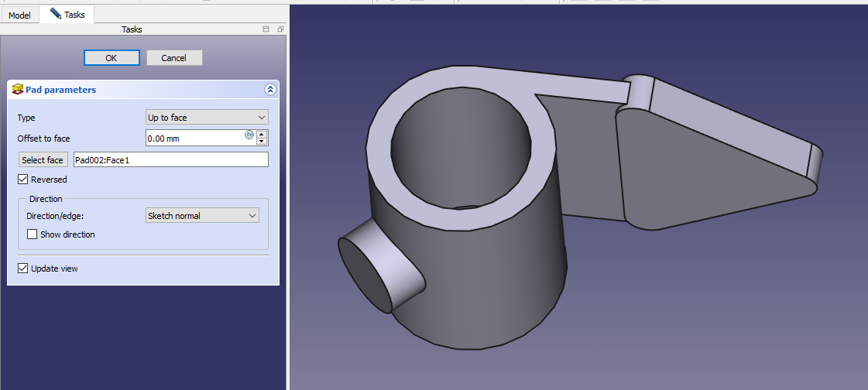Confirm the pad with OK
Viewport: 868px width, 390px height.
point(112,58)
